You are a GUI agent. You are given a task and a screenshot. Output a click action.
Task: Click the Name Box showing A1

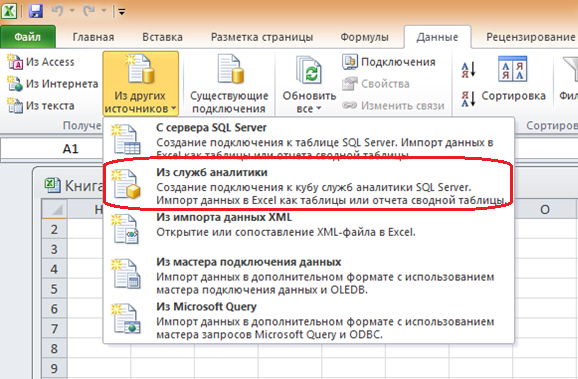coord(52,149)
